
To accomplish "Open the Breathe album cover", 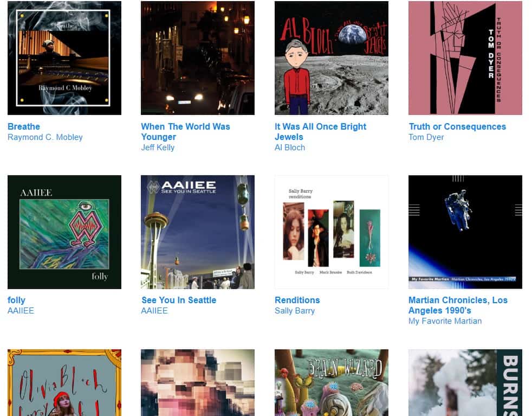I will coord(64,57).
